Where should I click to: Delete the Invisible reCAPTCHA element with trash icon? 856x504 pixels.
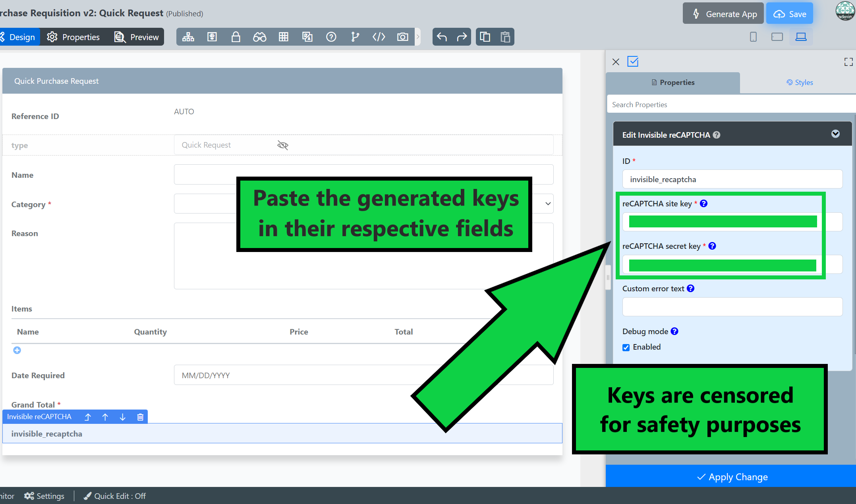tap(140, 417)
